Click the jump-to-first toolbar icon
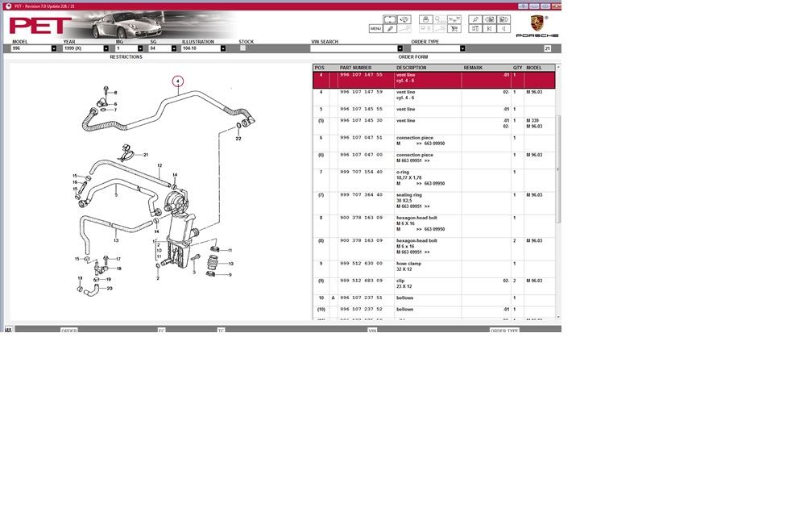The image size is (812, 508). click(x=490, y=28)
